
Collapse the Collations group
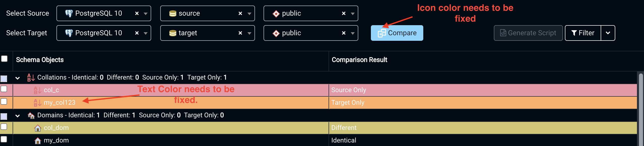pos(17,78)
